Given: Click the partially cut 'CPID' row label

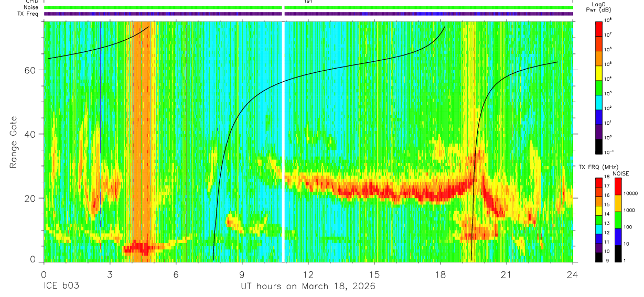Looking at the screenshot, I should 33,2.
